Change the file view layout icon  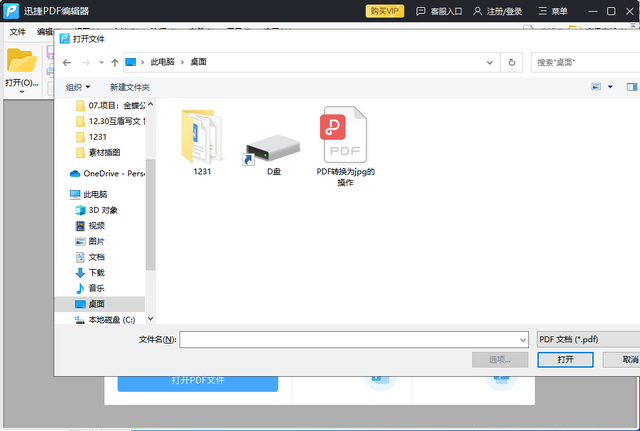click(x=596, y=87)
